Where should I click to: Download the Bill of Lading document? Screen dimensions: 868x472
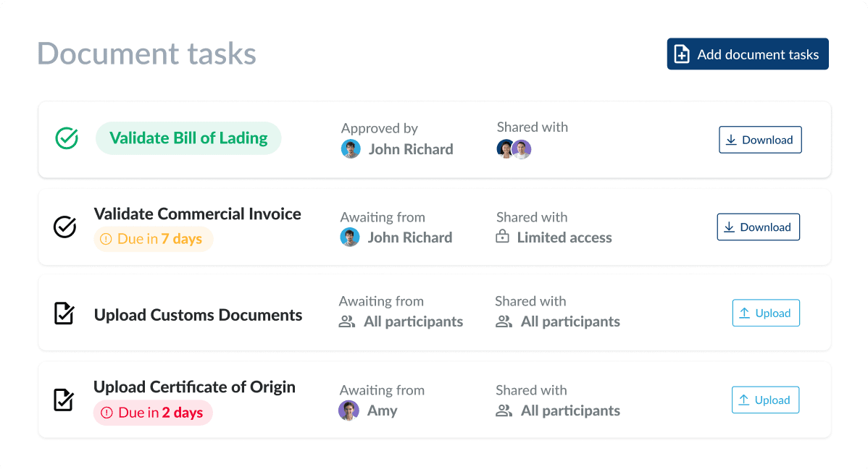pos(760,140)
